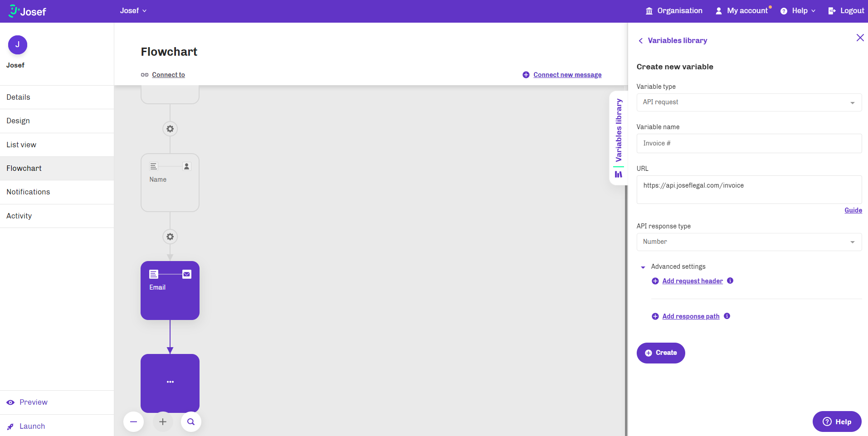The height and width of the screenshot is (436, 868).
Task: Click the Josef logo in header
Action: click(x=27, y=11)
